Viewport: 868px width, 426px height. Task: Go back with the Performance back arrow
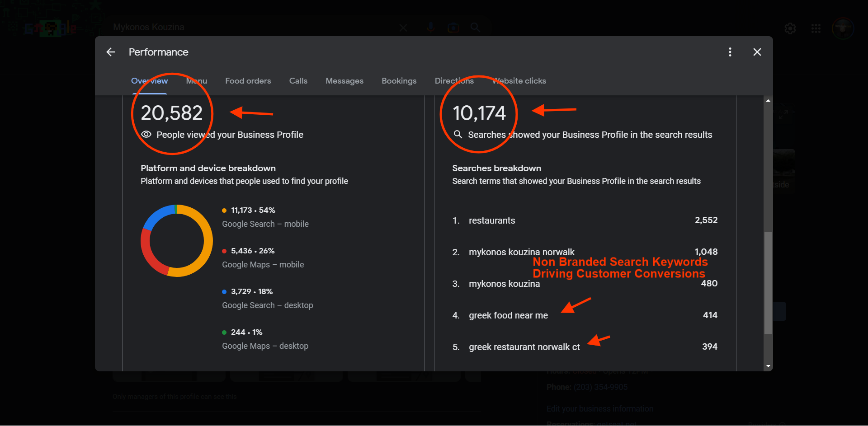tap(111, 52)
